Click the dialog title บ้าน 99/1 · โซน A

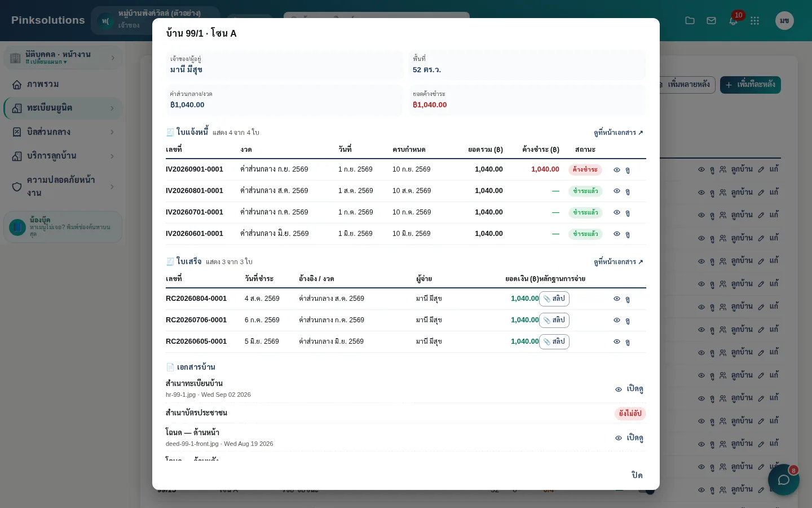tap(201, 34)
